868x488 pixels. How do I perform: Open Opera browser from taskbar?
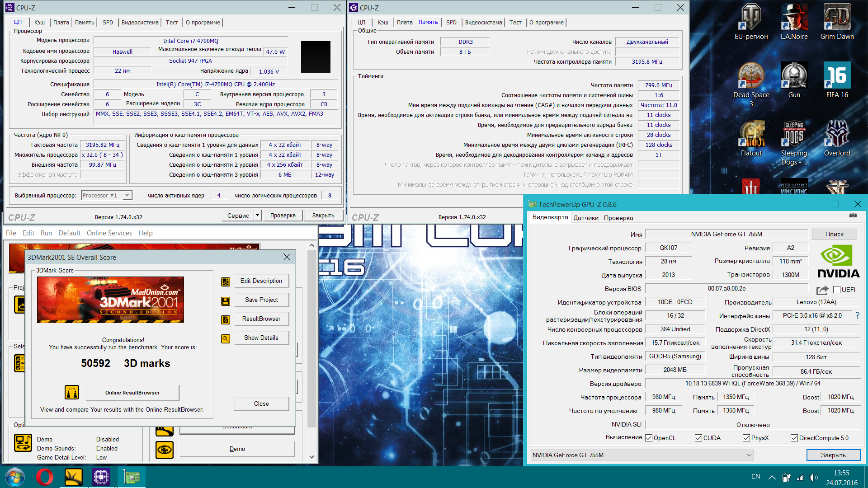pos(44,477)
